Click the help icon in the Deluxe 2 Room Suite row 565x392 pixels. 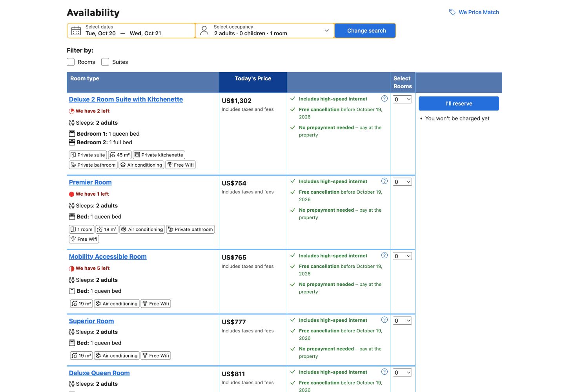(385, 98)
